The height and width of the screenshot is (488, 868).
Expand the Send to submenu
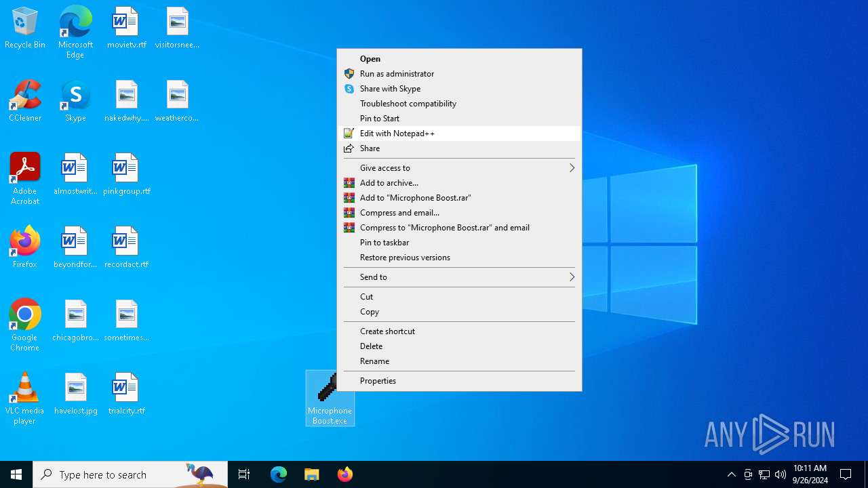tap(459, 277)
